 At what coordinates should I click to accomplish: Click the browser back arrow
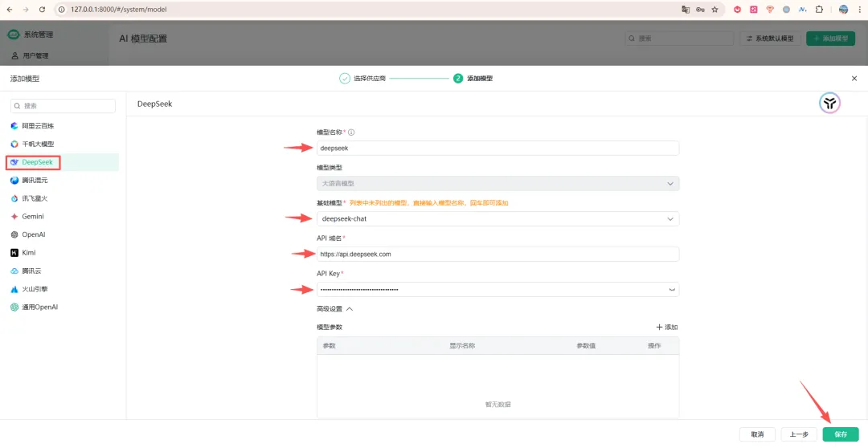(10, 10)
